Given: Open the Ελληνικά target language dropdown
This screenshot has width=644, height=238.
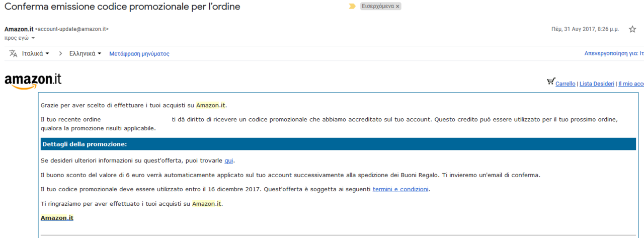Looking at the screenshot, I should [x=86, y=53].
